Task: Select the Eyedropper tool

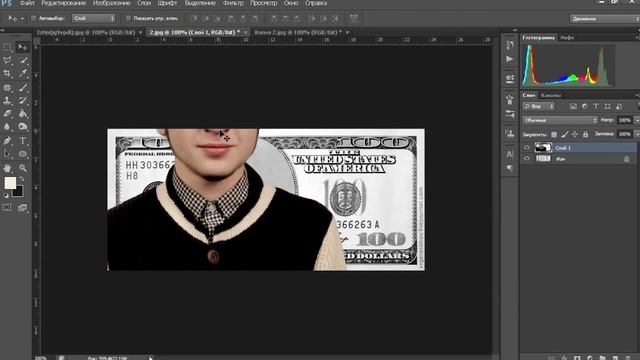Action: 23,73
